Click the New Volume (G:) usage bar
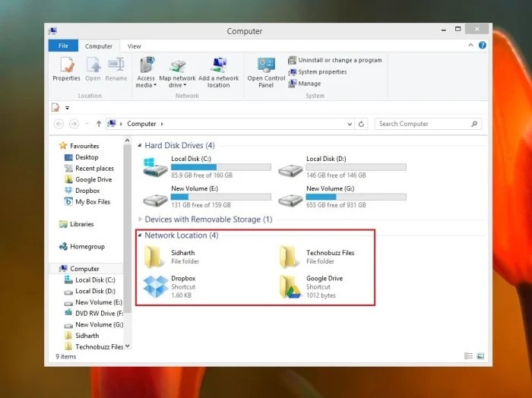Image resolution: width=532 pixels, height=398 pixels. pos(356,197)
